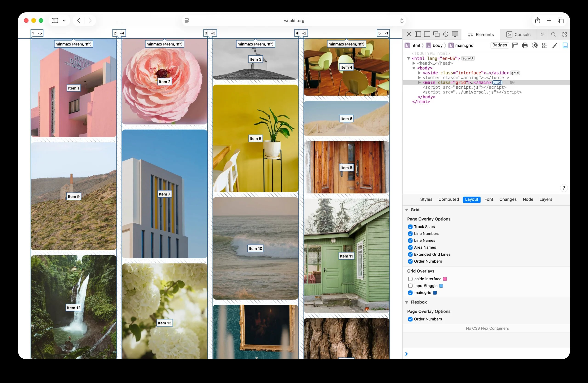Toggle print media styles via printer icon
Viewport: 588px width, 383px height.
click(x=525, y=45)
